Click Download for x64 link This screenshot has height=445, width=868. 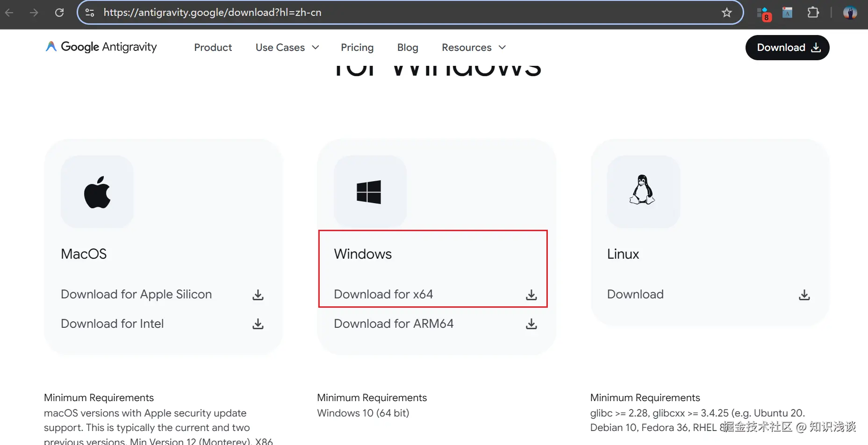pyautogui.click(x=383, y=295)
